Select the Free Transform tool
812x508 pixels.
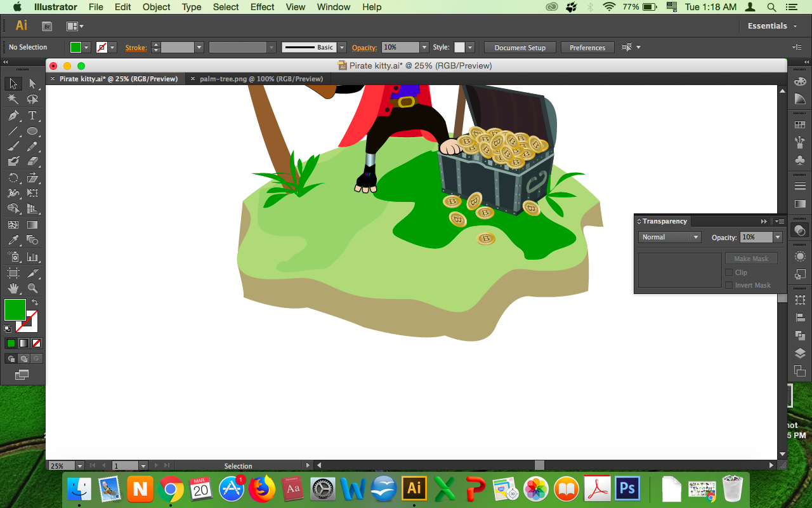pos(32,193)
